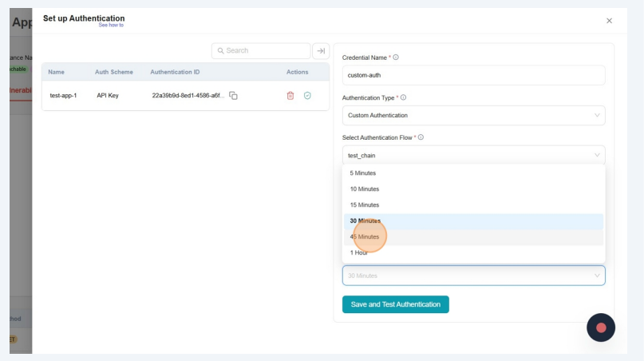Expand the Select Authentication Flow dropdown
The width and height of the screenshot is (644, 361).
(x=473, y=155)
